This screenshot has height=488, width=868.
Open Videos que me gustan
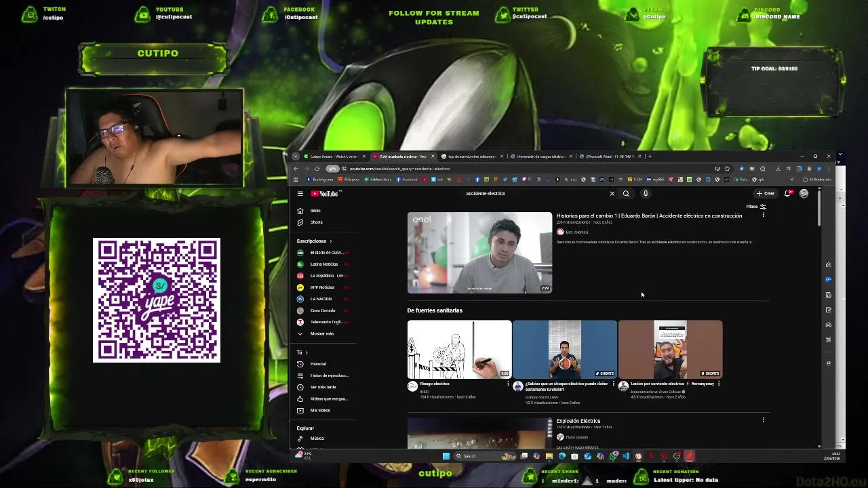tap(323, 399)
